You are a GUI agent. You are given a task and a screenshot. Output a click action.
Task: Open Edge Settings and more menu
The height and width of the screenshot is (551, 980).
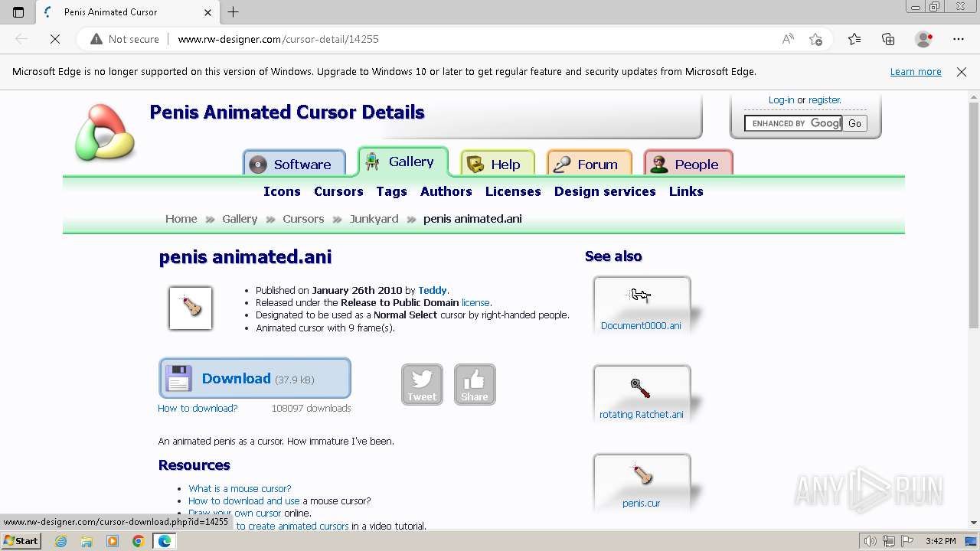click(959, 39)
